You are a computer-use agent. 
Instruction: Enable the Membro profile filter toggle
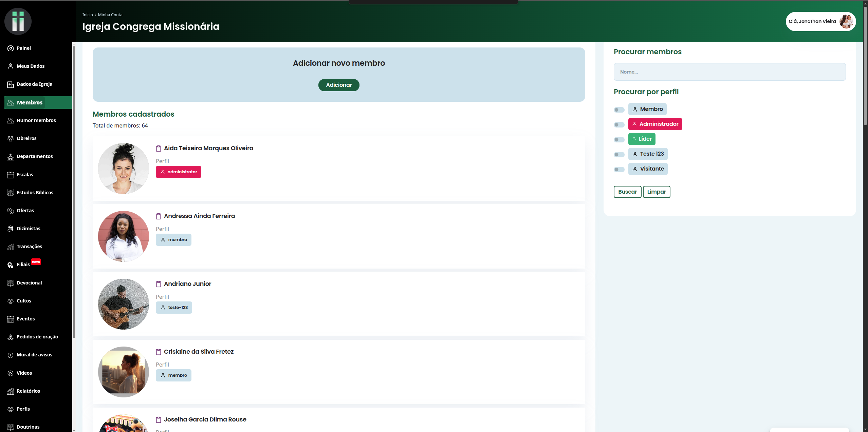tap(619, 110)
